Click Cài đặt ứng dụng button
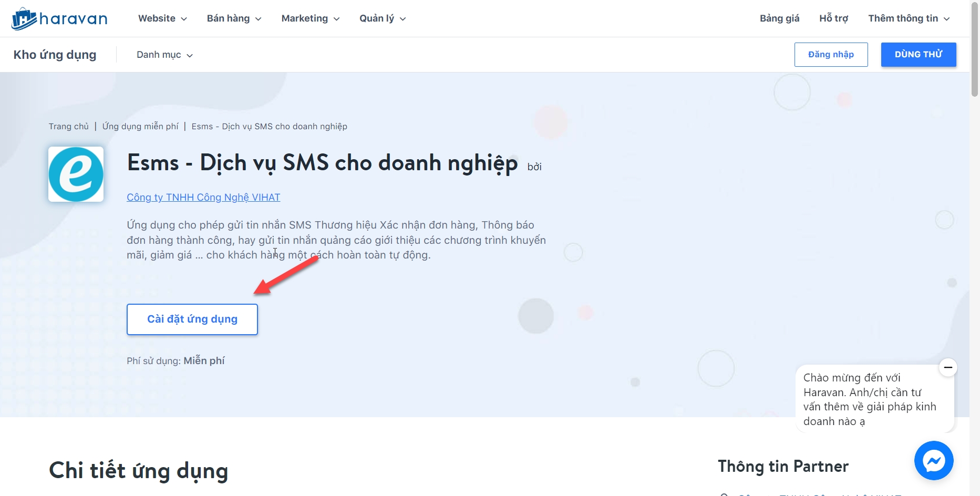 (192, 319)
